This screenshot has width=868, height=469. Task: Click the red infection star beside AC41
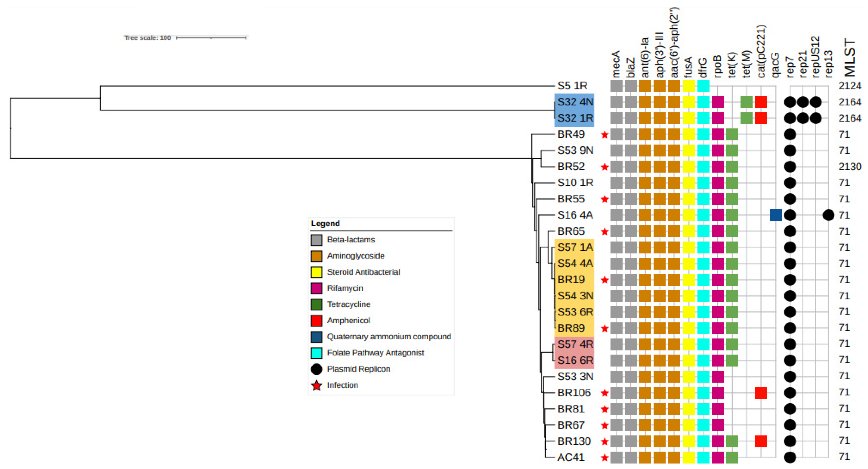point(605,457)
